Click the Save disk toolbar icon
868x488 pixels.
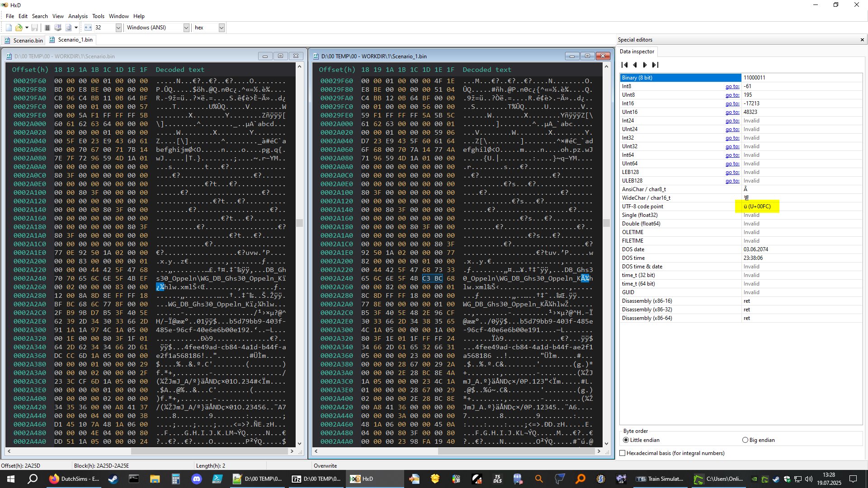(34, 28)
